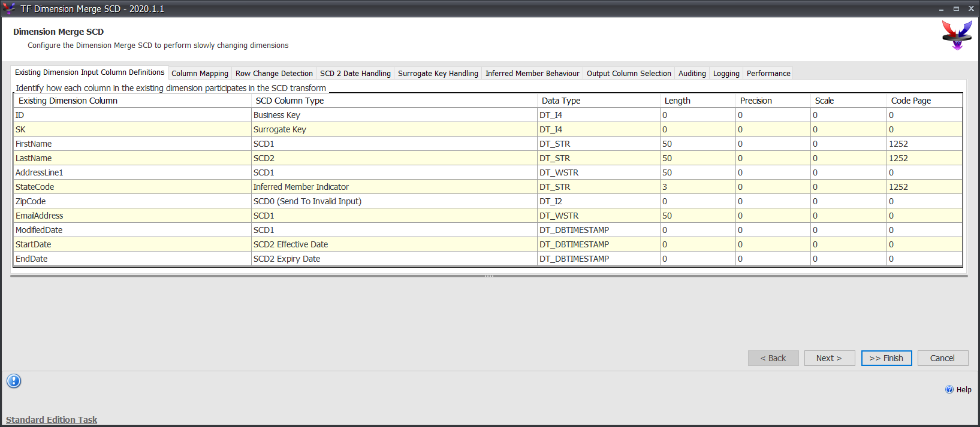
Task: Select the LastName cell
Action: (132, 158)
